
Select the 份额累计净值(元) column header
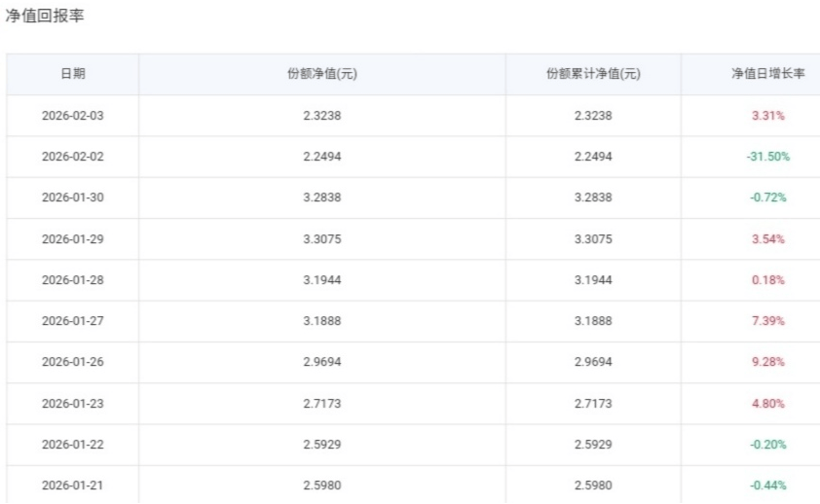pos(593,74)
